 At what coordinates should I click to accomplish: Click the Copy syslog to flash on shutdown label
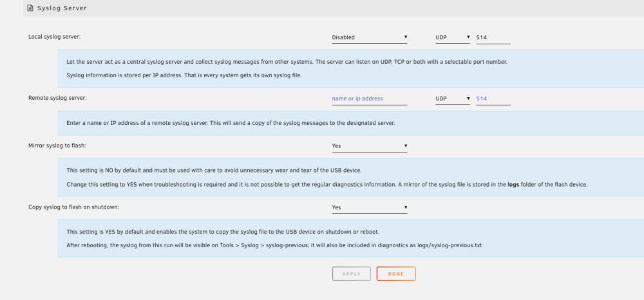pyautogui.click(x=73, y=207)
